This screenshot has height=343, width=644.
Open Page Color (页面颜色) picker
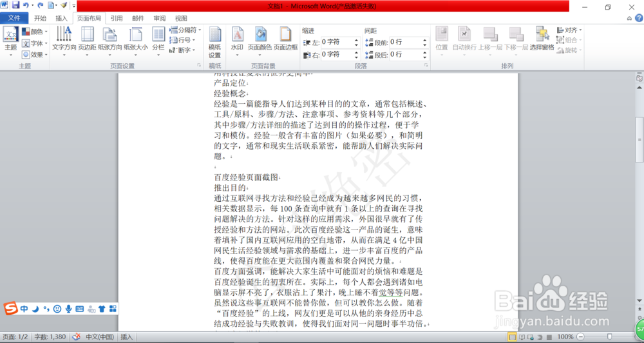coord(260,41)
